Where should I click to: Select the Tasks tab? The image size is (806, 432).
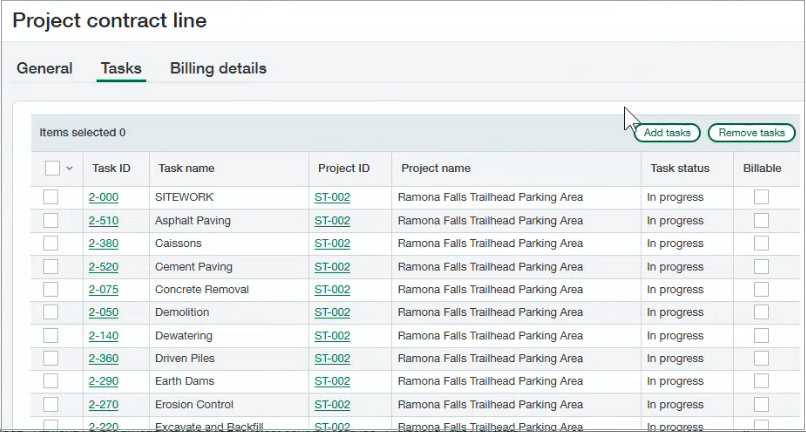click(121, 69)
